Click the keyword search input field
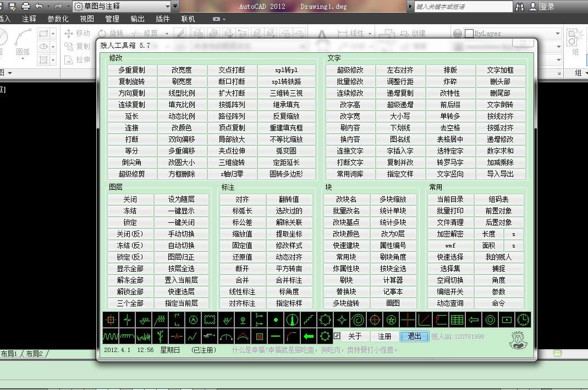The height and width of the screenshot is (390, 588). [x=461, y=7]
